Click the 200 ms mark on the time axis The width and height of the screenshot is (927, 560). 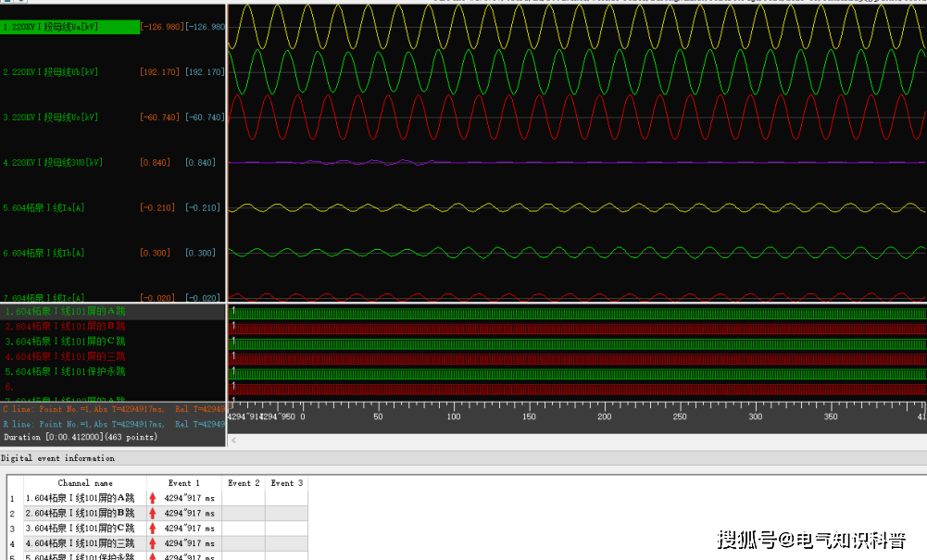coord(604,417)
